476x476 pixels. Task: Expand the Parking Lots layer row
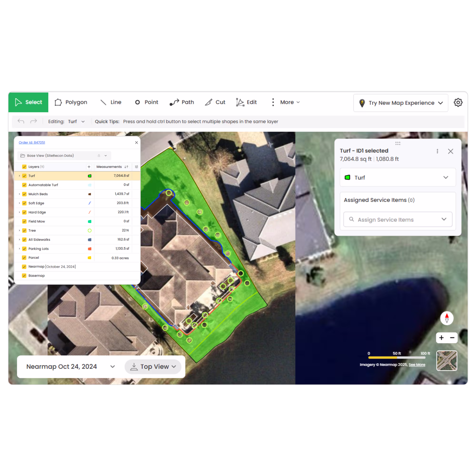[20, 249]
